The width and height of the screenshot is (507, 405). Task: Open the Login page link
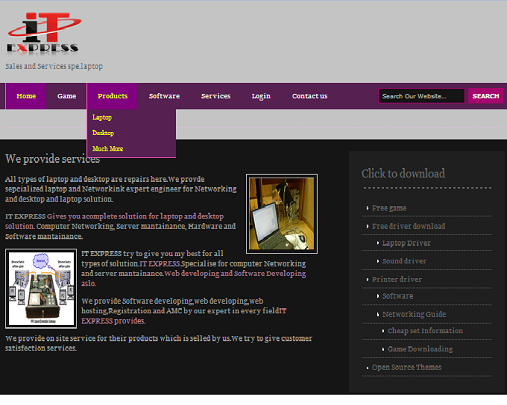click(261, 96)
